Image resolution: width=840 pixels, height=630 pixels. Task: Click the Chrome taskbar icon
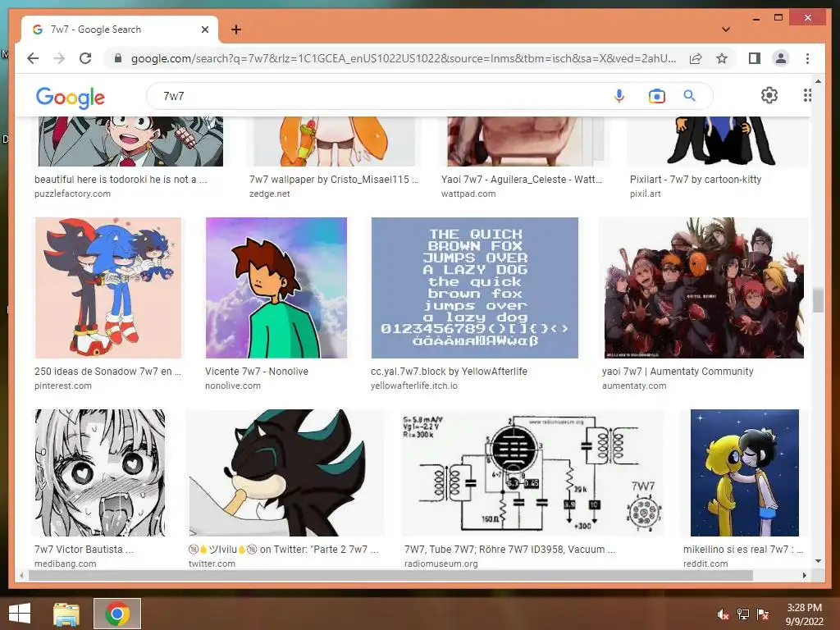(117, 614)
